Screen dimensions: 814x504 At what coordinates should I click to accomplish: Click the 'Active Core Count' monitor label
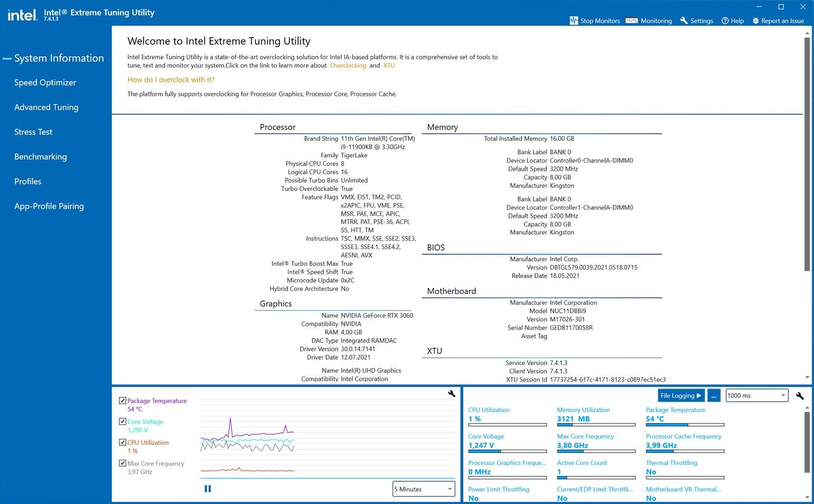pyautogui.click(x=582, y=463)
